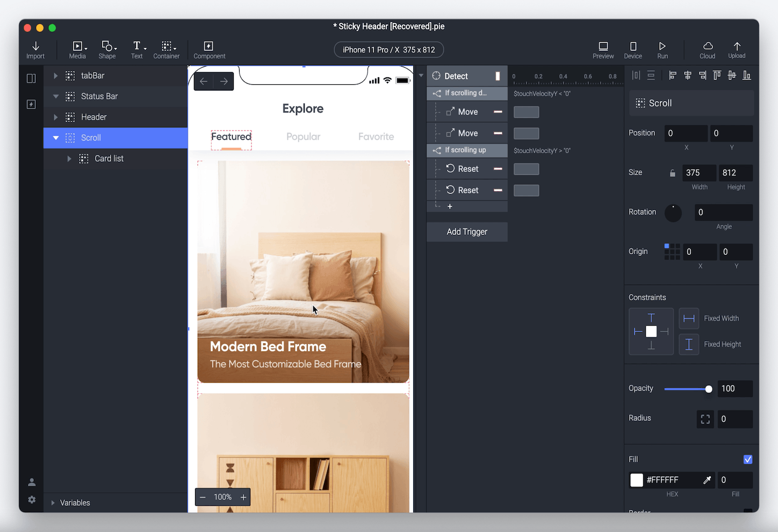This screenshot has width=778, height=532.
Task: Open the Component tool
Action: coord(209,46)
